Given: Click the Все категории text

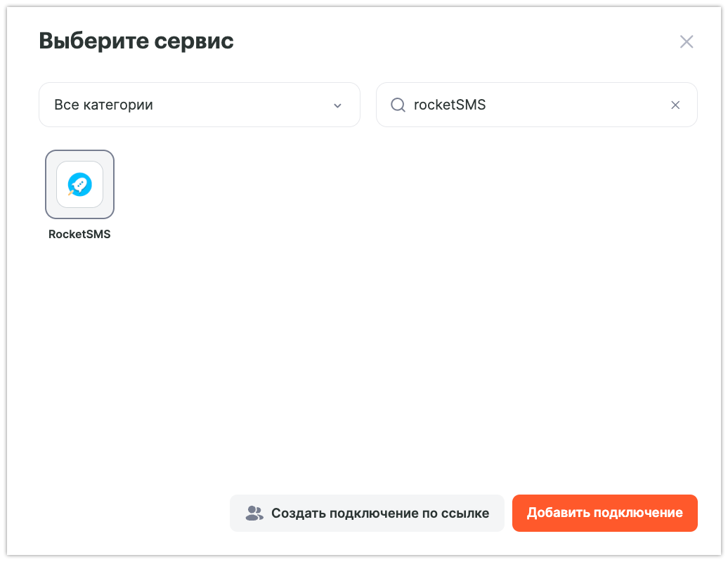Looking at the screenshot, I should [103, 105].
